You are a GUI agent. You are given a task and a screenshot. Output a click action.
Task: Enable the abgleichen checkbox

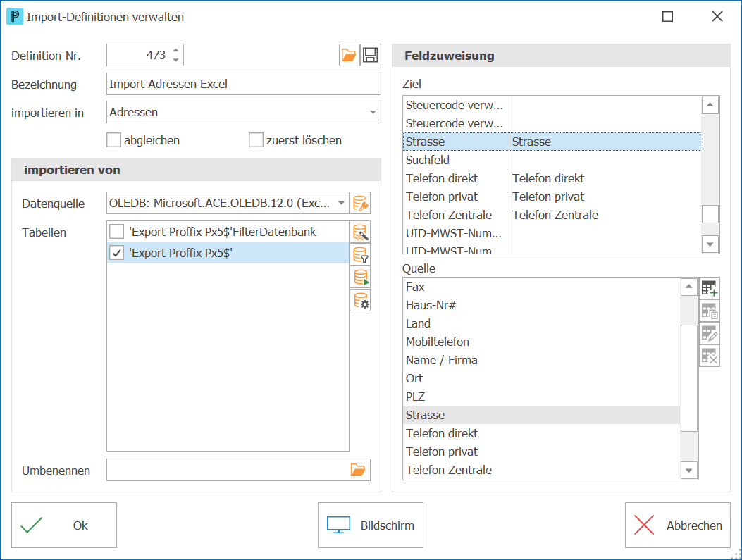click(113, 140)
